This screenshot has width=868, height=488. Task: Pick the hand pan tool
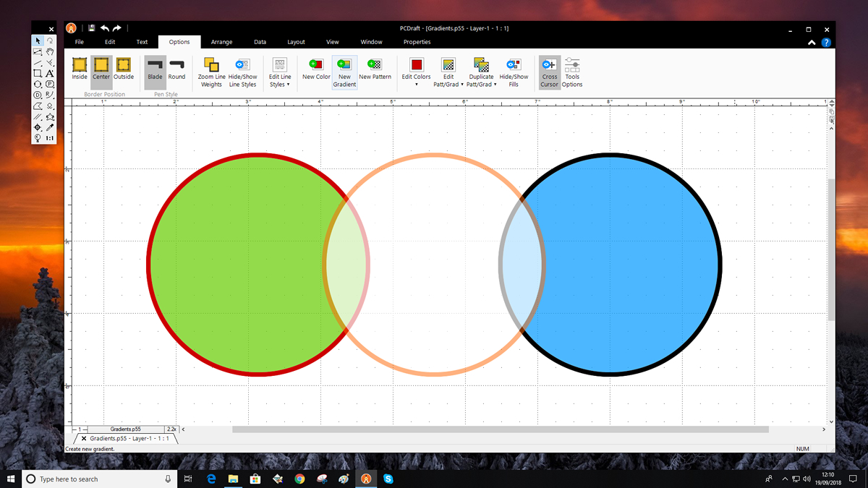pyautogui.click(x=50, y=52)
